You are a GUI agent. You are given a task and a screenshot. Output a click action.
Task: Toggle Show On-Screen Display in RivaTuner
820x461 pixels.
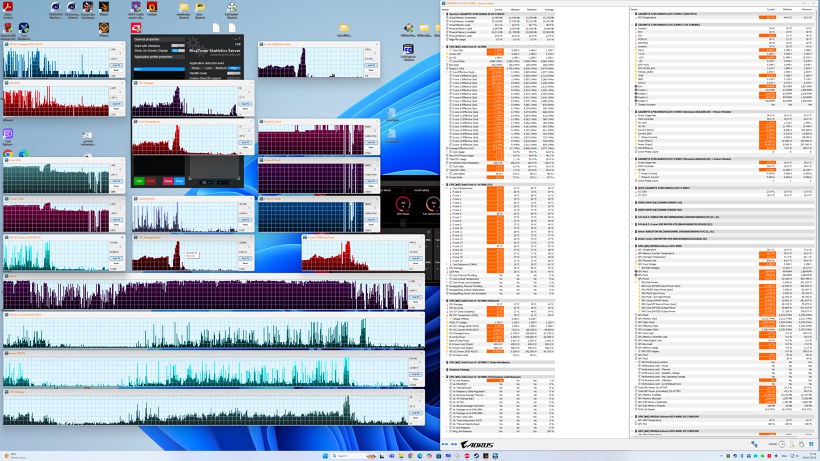pyautogui.click(x=178, y=50)
